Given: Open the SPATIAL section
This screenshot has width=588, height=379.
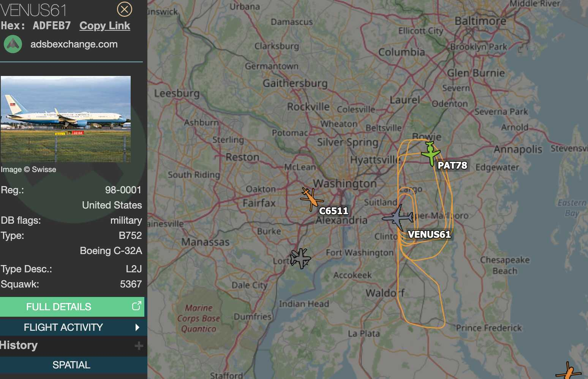Looking at the screenshot, I should (72, 365).
